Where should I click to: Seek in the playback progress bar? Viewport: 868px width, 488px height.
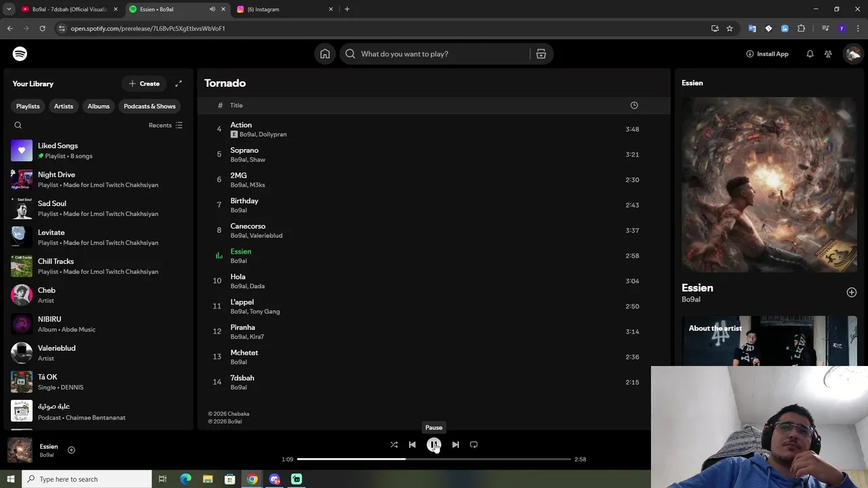coord(434,459)
